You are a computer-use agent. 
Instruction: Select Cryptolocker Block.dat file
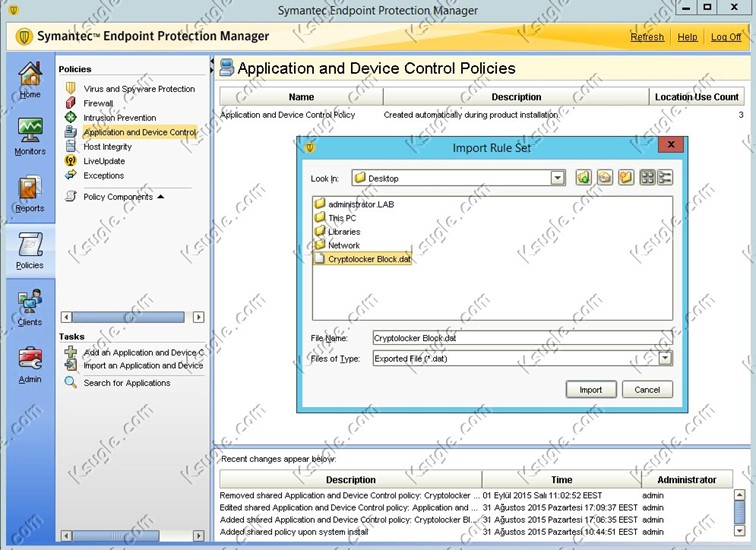[x=363, y=259]
